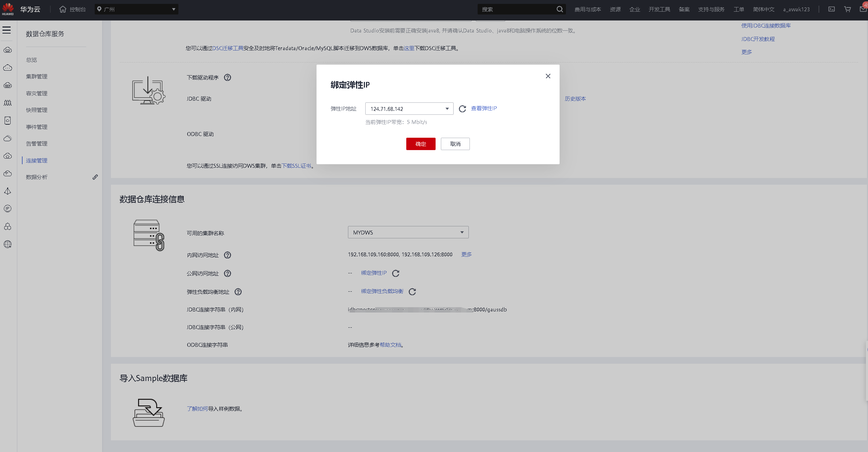Click into the 搜索 search field
868x452 pixels.
click(516, 10)
